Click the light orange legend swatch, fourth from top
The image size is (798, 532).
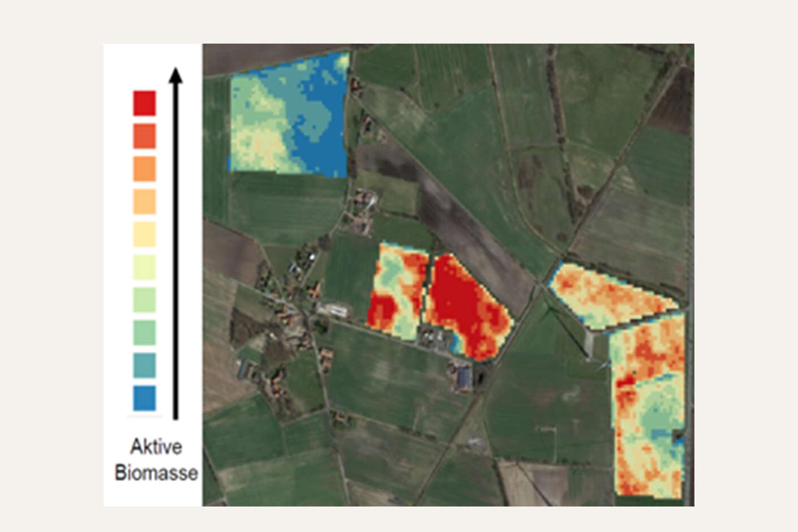(x=144, y=201)
